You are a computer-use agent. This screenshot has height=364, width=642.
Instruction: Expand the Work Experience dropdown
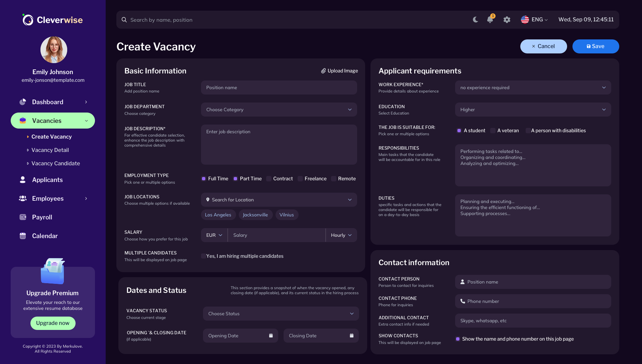tap(532, 87)
